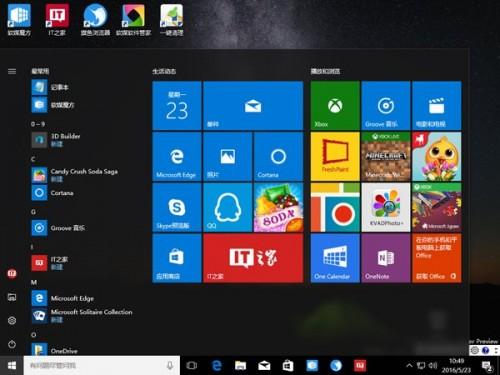Image resolution: width=500 pixels, height=375 pixels.
Task: Open the Candy Crush Soda tile
Action: pos(278,207)
